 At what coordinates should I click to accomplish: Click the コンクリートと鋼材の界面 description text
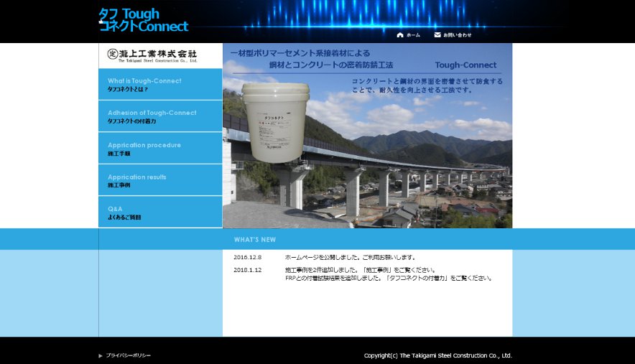[x=427, y=85]
